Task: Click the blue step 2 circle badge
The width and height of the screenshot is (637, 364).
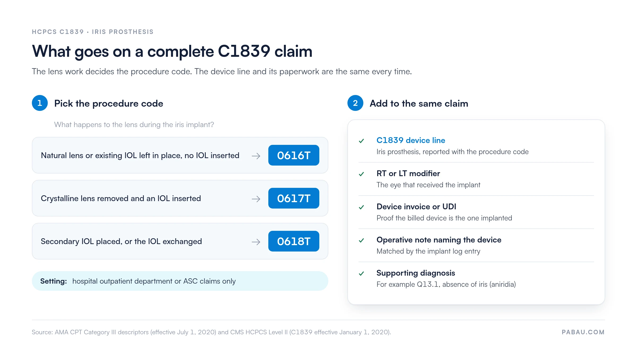Action: [x=355, y=103]
